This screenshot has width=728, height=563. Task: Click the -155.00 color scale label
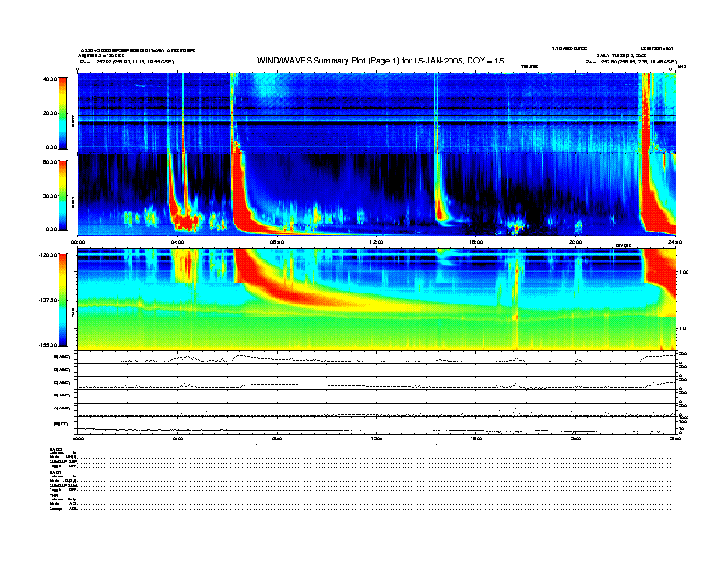click(x=48, y=345)
